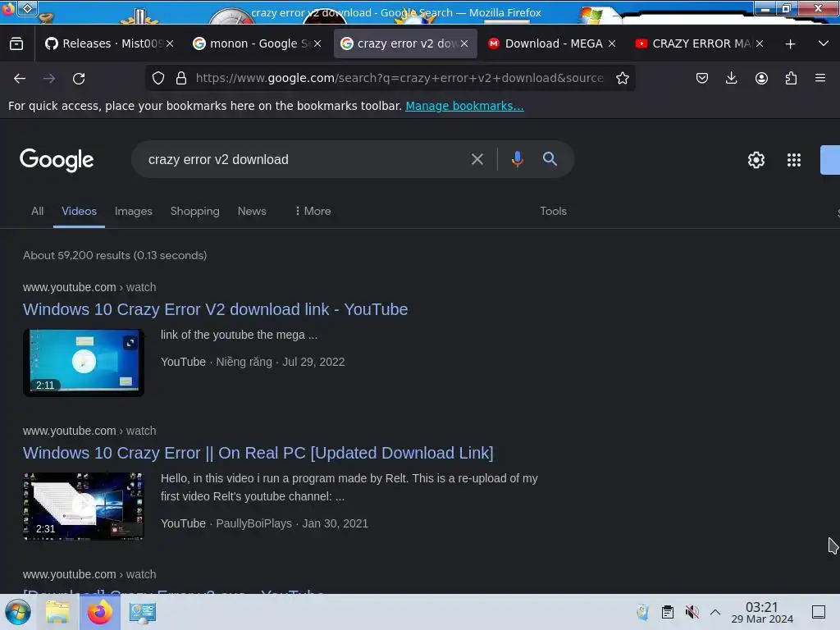Close the monon Google tab
The image size is (840, 630).
click(317, 43)
